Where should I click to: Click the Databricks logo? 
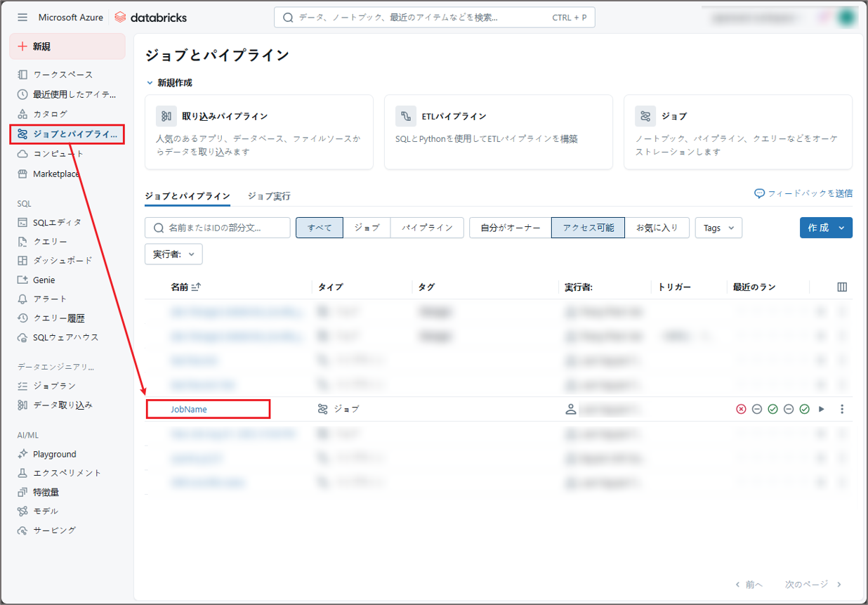(150, 17)
